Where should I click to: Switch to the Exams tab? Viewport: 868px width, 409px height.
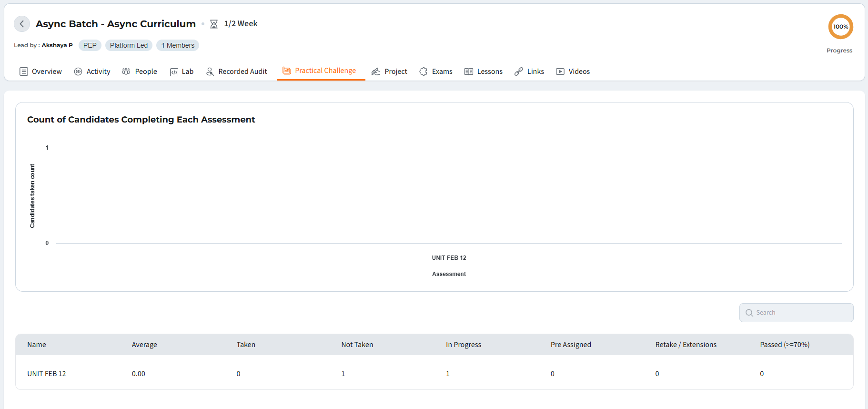pyautogui.click(x=436, y=72)
